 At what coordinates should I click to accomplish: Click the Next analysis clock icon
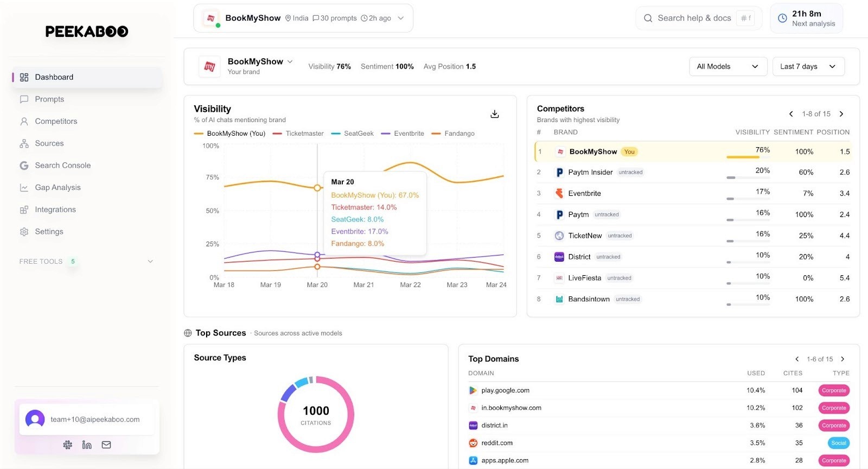(782, 18)
